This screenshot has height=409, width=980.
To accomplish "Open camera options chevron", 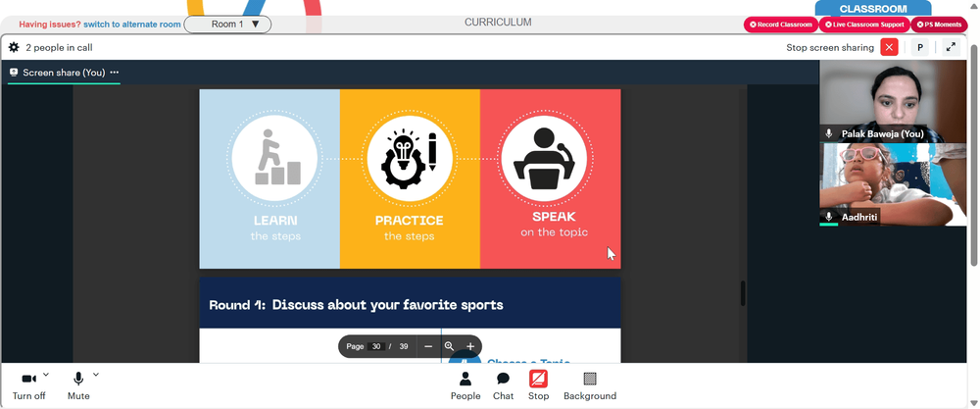I will [46, 375].
